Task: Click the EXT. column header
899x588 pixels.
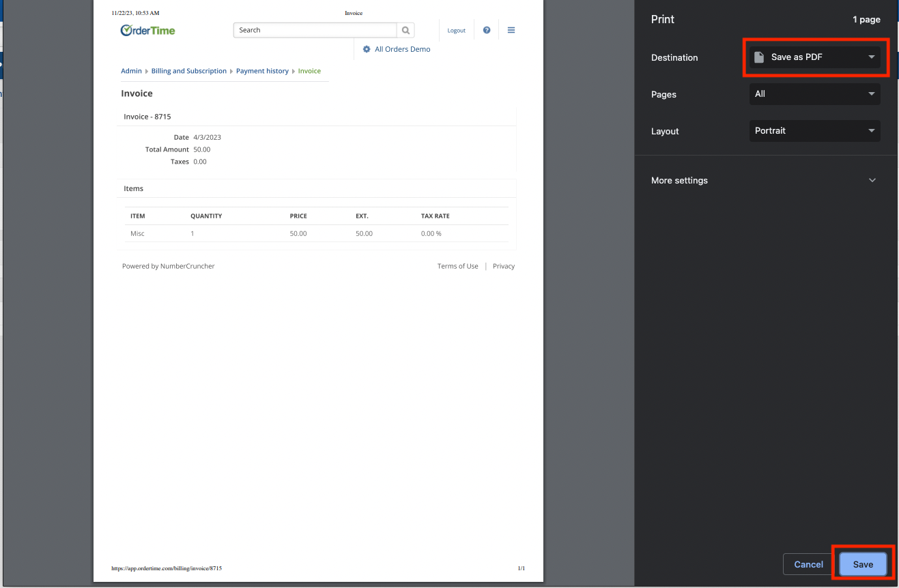Action: point(362,216)
